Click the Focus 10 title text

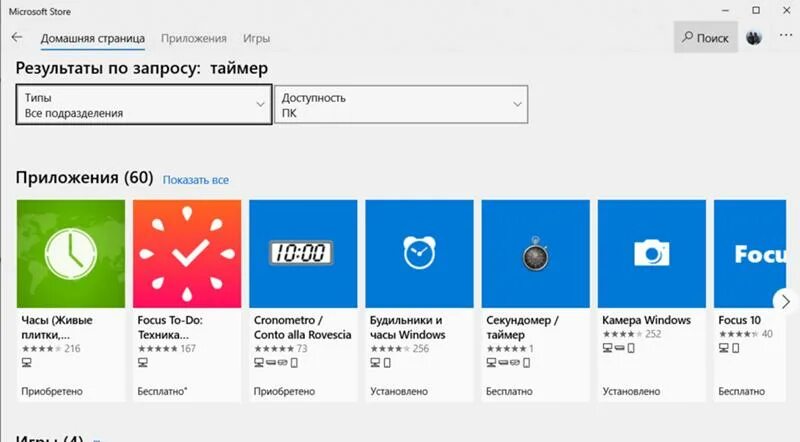(x=739, y=320)
